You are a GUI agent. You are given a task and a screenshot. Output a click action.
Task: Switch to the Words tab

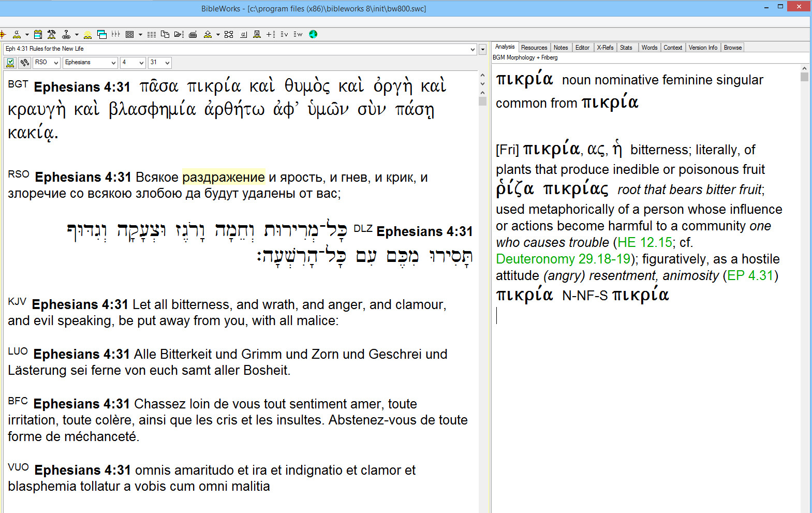[649, 48]
